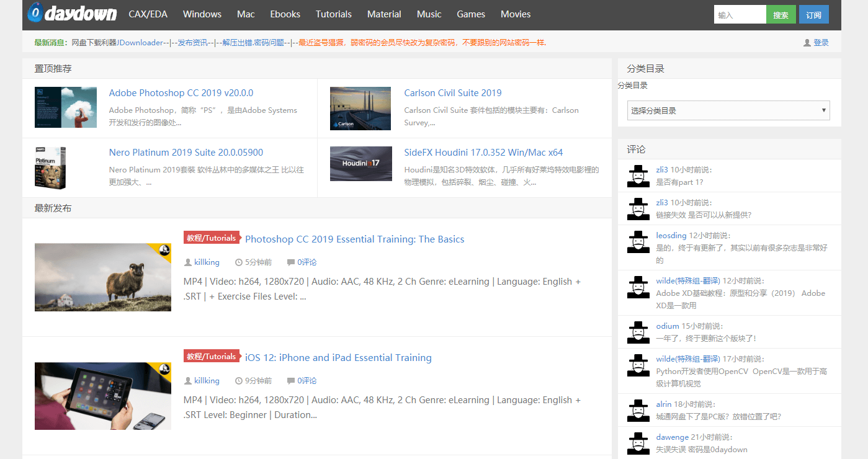The image size is (868, 459).
Task: Open the Material category
Action: pyautogui.click(x=384, y=14)
